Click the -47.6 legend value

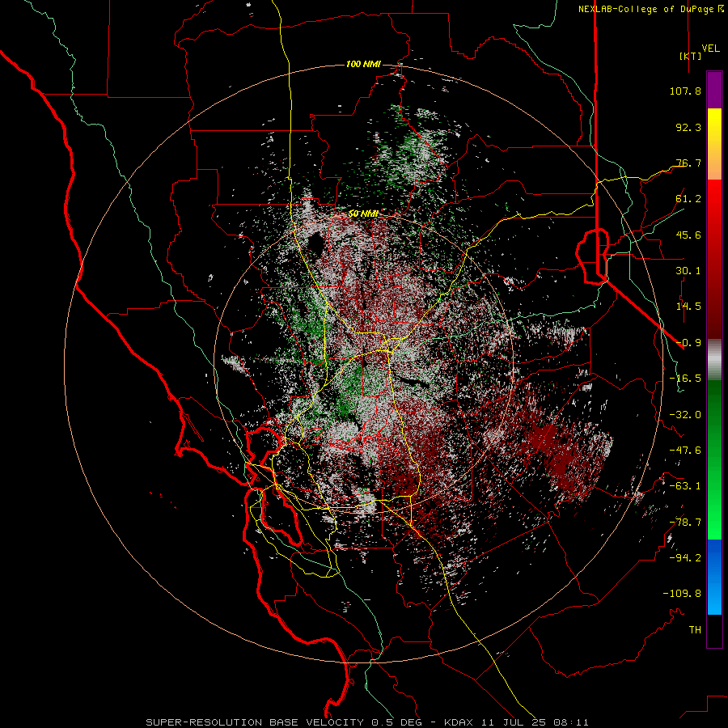coord(685,451)
